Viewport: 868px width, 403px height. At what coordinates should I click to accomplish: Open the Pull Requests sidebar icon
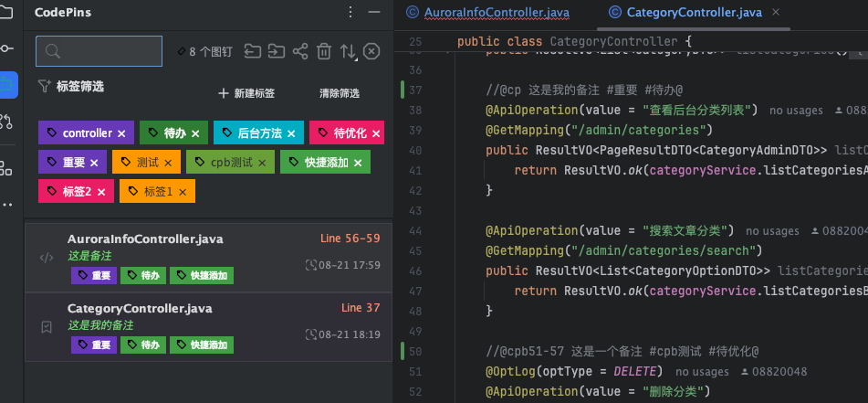5,121
